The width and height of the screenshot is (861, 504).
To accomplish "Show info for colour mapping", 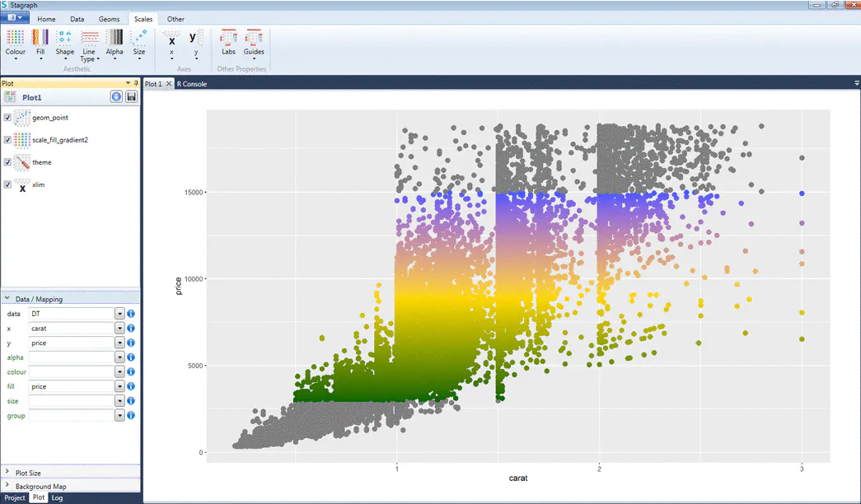I will pos(131,371).
